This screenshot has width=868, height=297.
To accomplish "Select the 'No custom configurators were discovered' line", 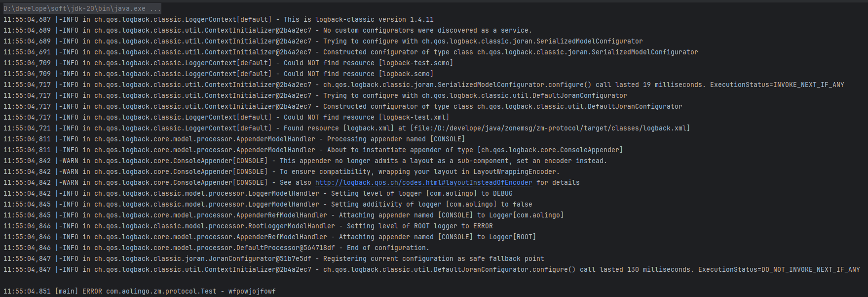I will point(268,30).
